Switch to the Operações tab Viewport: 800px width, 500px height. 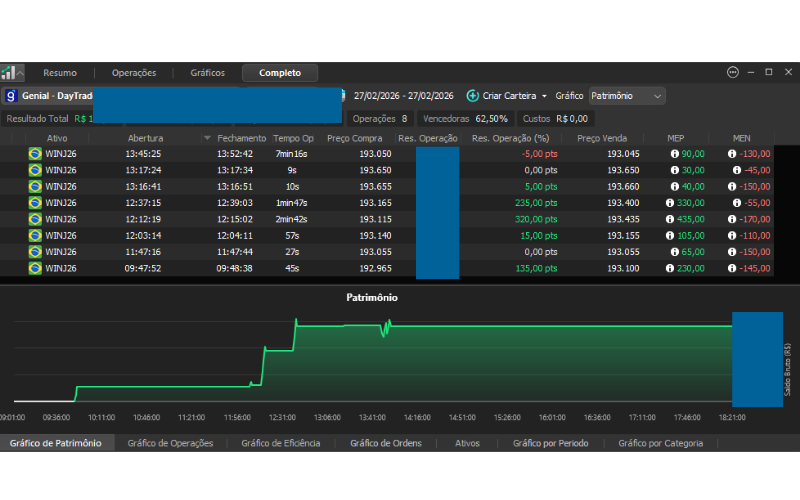pyautogui.click(x=133, y=73)
